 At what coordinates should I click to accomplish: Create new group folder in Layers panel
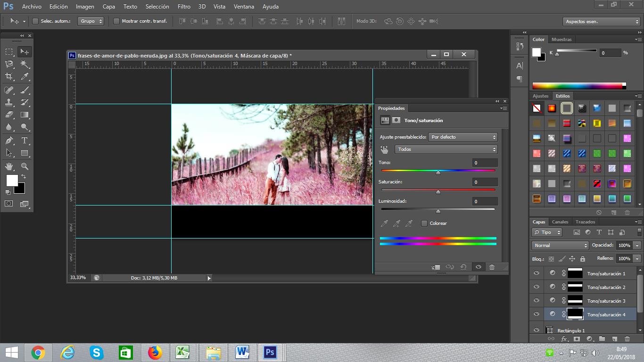602,339
